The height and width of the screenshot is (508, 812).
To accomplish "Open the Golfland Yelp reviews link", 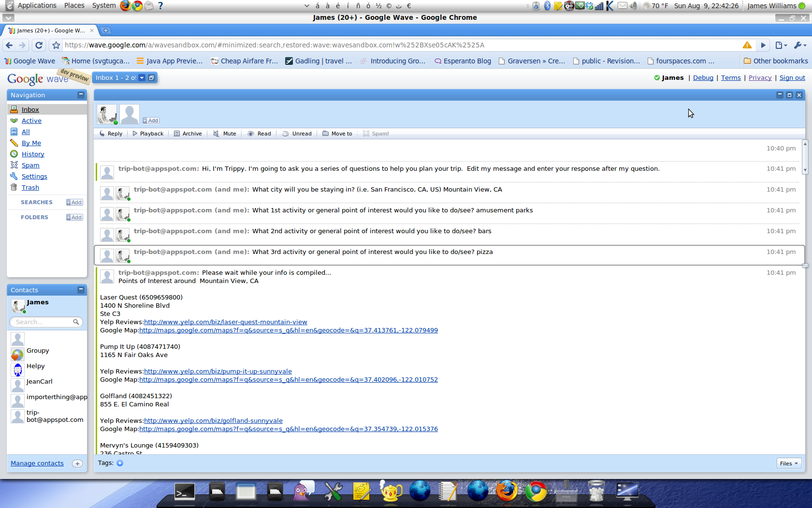I will (x=213, y=421).
